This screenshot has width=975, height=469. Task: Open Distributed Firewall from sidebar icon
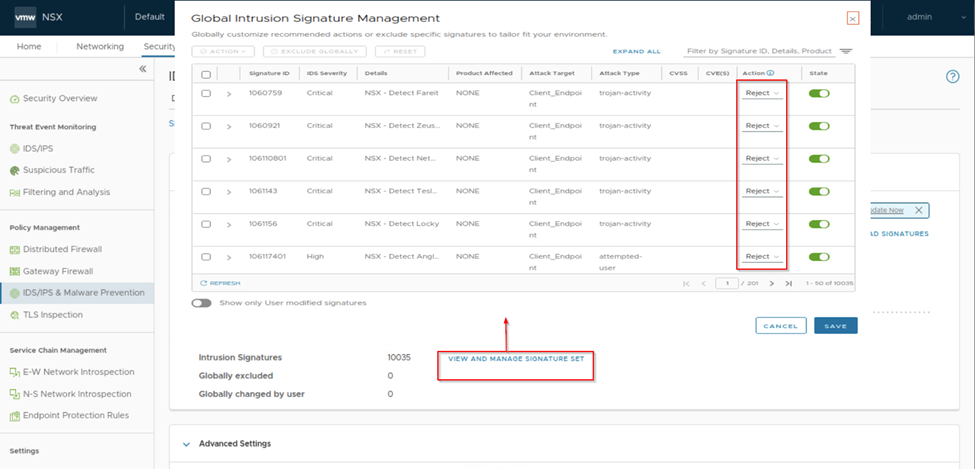tap(14, 249)
